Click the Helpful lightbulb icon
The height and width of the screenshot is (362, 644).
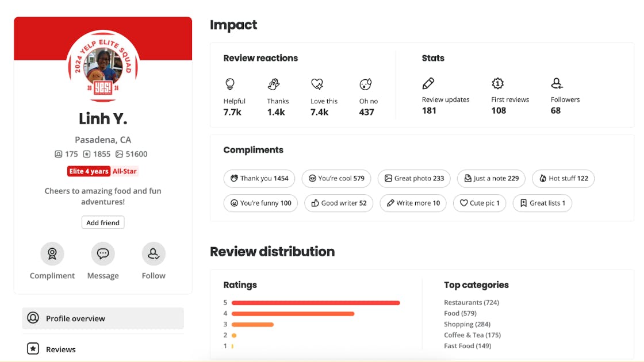tap(230, 84)
